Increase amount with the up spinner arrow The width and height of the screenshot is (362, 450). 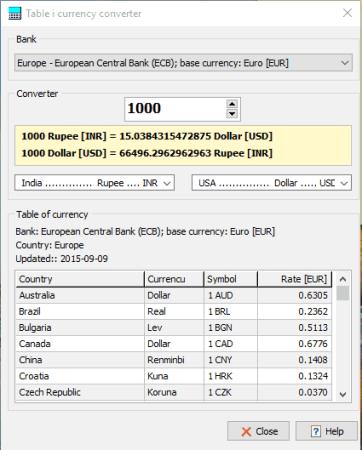(x=232, y=104)
